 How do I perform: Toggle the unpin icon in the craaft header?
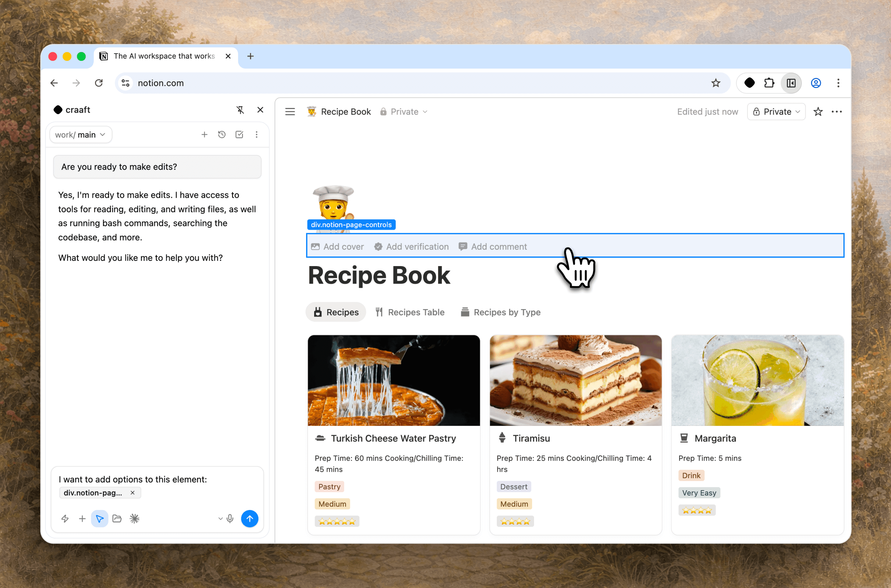pyautogui.click(x=240, y=110)
